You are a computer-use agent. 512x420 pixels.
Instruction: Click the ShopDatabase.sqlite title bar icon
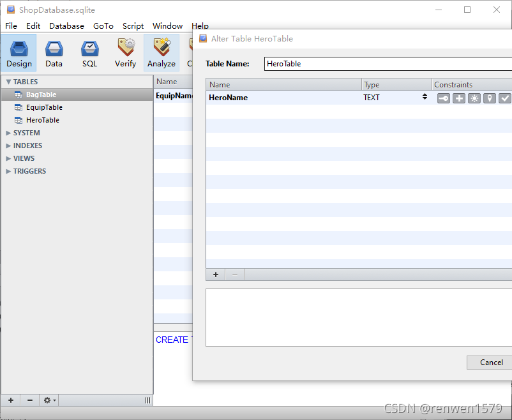tap(11, 10)
